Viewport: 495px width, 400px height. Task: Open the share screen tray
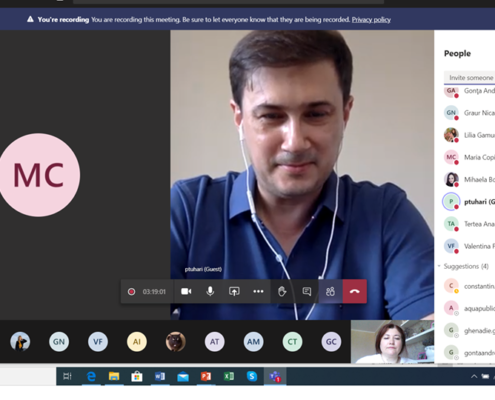point(234,292)
